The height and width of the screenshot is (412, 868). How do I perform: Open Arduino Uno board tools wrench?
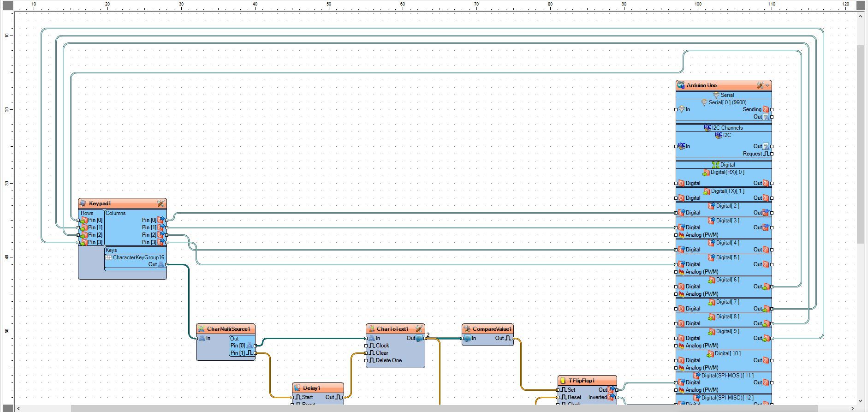[760, 85]
